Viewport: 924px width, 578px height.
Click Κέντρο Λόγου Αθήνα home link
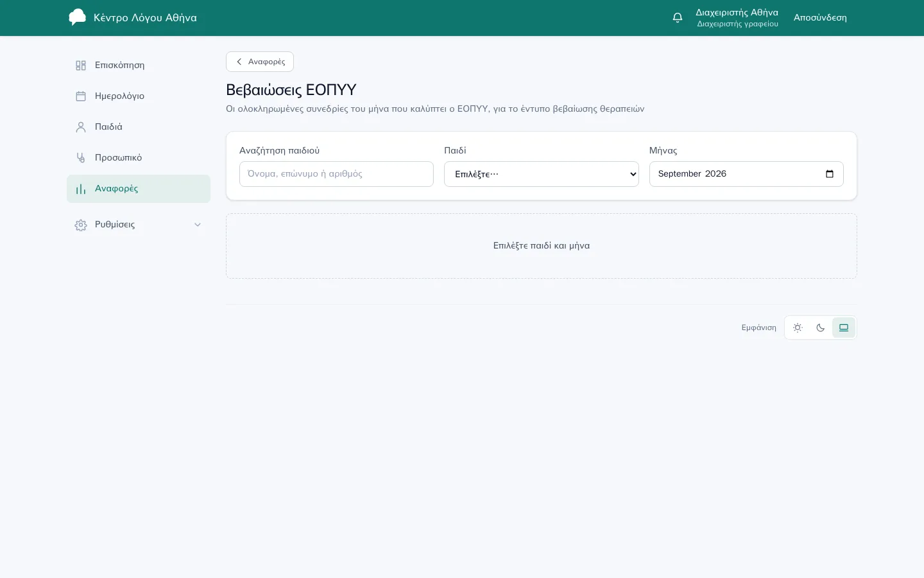point(133,17)
